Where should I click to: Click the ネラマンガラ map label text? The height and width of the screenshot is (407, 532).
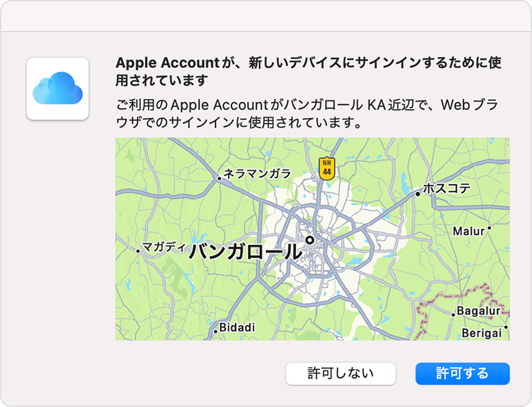pos(257,174)
